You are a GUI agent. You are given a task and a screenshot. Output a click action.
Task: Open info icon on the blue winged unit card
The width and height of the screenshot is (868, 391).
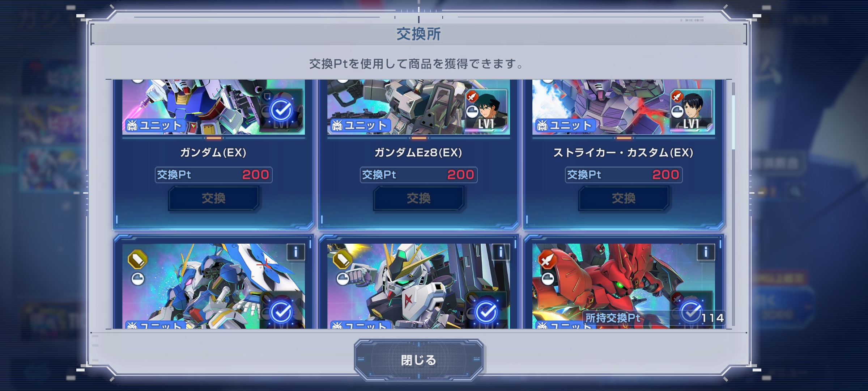click(x=295, y=252)
